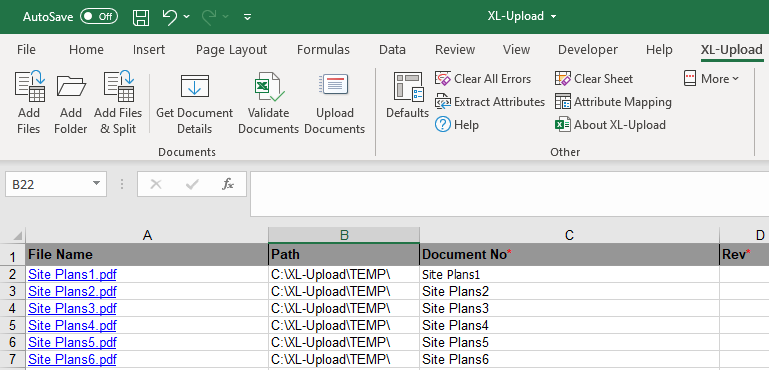The width and height of the screenshot is (769, 370).
Task: Select row 4 header
Action: point(13,308)
